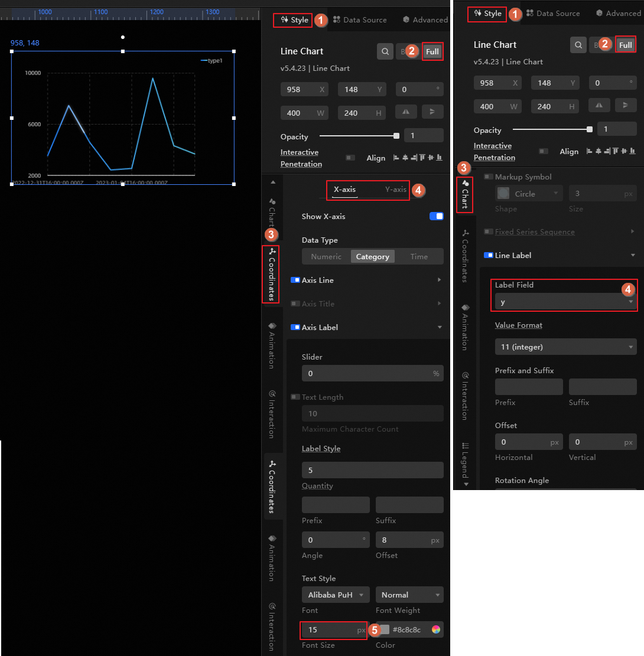Viewport: 644px width, 656px height.
Task: Align horizontal center icon in Line Label panel
Action: pyautogui.click(x=598, y=151)
